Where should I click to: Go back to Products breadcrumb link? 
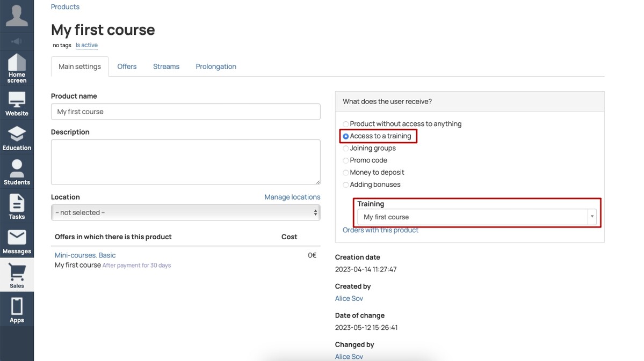pyautogui.click(x=66, y=7)
